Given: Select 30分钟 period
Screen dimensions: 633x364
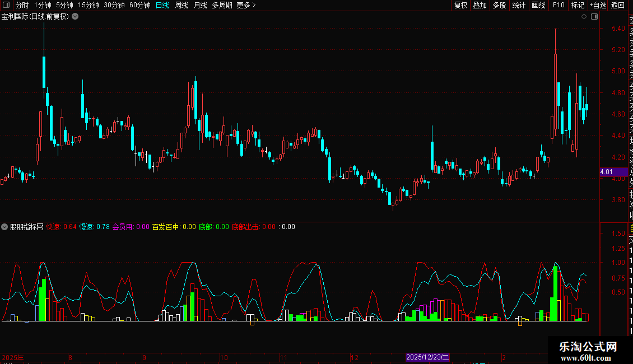Looking at the screenshot, I should 114,5.
